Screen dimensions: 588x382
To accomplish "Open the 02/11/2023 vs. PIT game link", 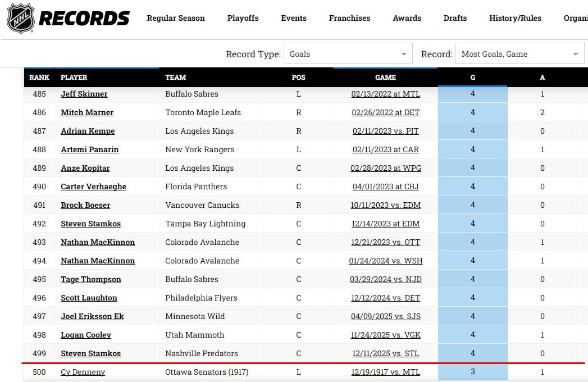I will 385,131.
